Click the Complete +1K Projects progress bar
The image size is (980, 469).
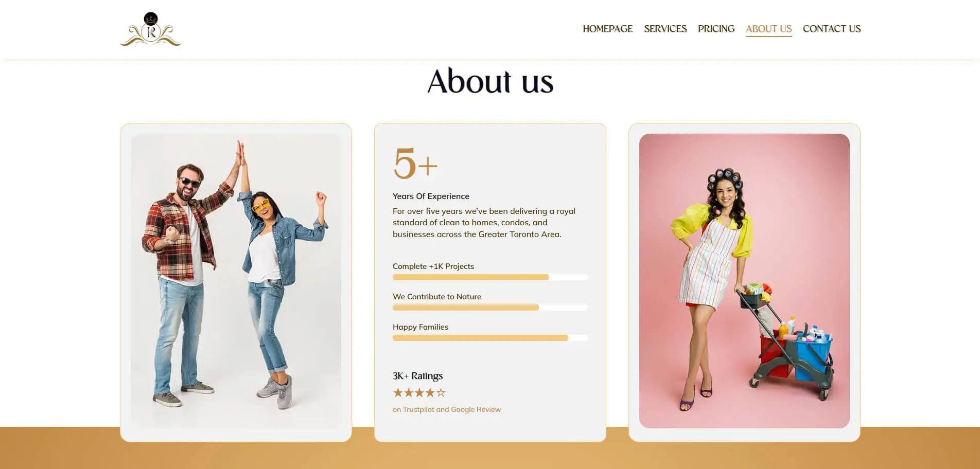point(490,277)
